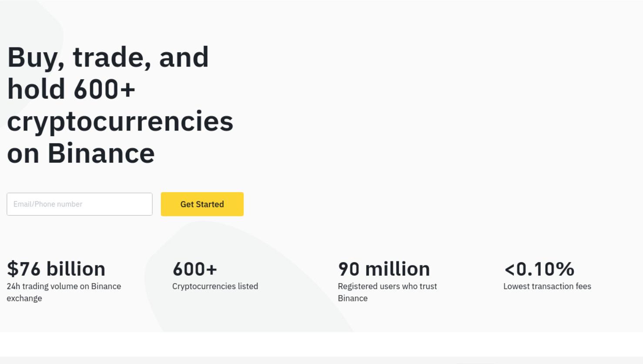Screen dimensions: 643x364
Task: Click the word 'exchange' under trading volume
Action: pos(24,298)
